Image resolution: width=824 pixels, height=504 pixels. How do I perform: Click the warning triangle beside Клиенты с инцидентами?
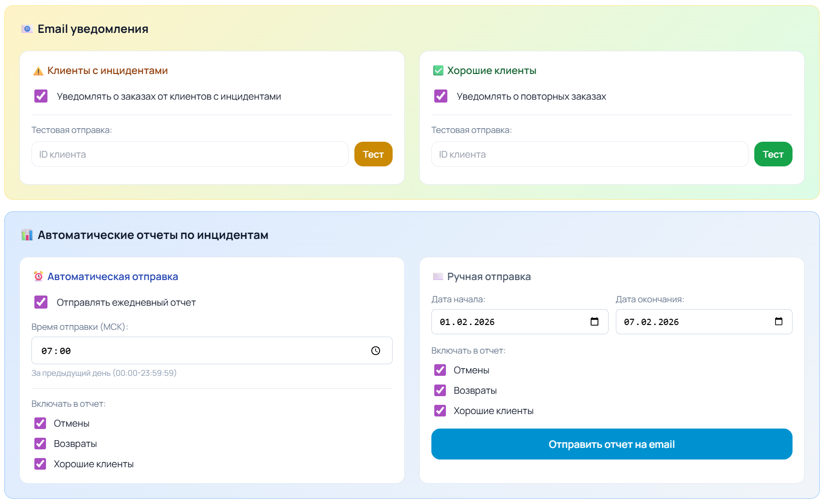point(38,70)
